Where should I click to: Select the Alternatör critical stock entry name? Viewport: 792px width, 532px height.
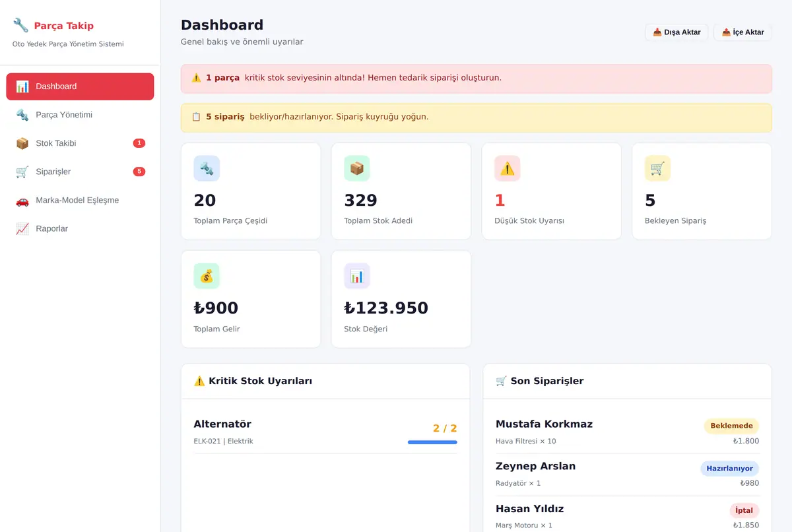(x=222, y=424)
